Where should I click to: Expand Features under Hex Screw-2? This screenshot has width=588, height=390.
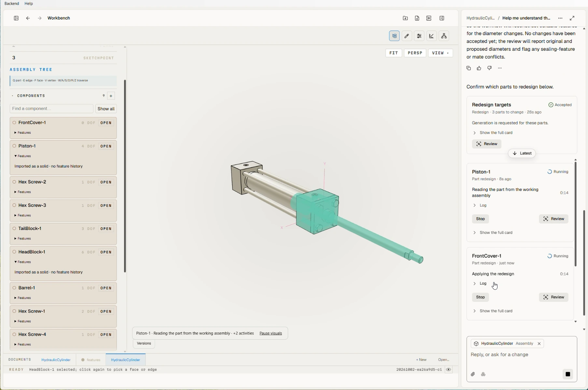coord(23,192)
